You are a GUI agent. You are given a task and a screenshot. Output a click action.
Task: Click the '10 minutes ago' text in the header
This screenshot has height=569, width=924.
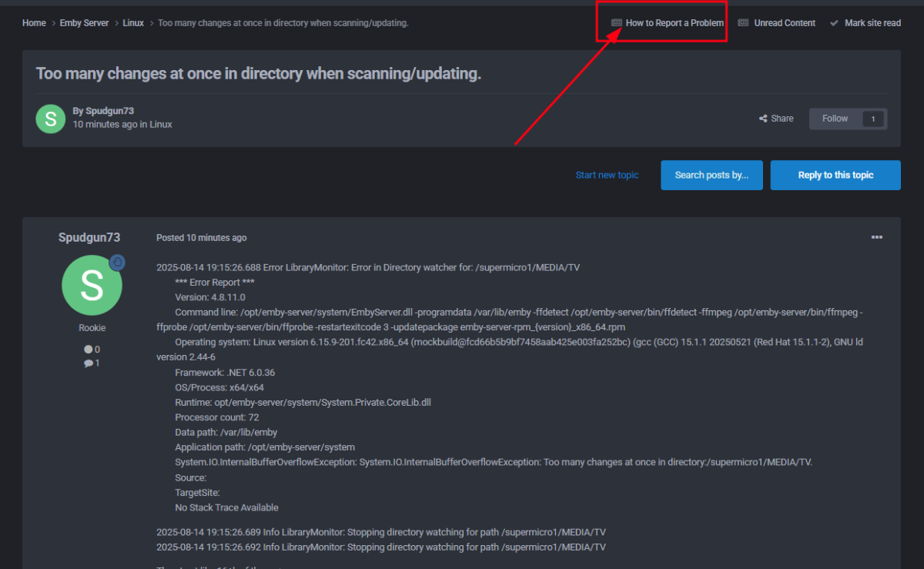105,124
